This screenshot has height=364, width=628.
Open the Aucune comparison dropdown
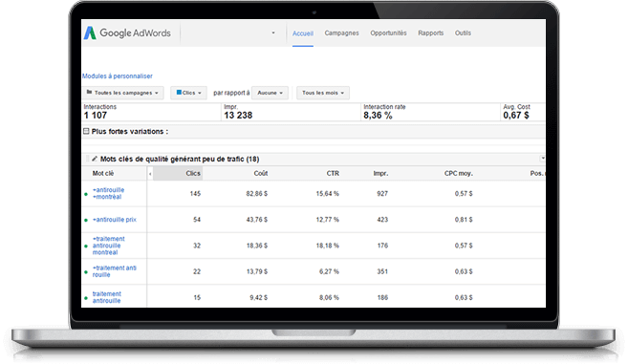[270, 93]
